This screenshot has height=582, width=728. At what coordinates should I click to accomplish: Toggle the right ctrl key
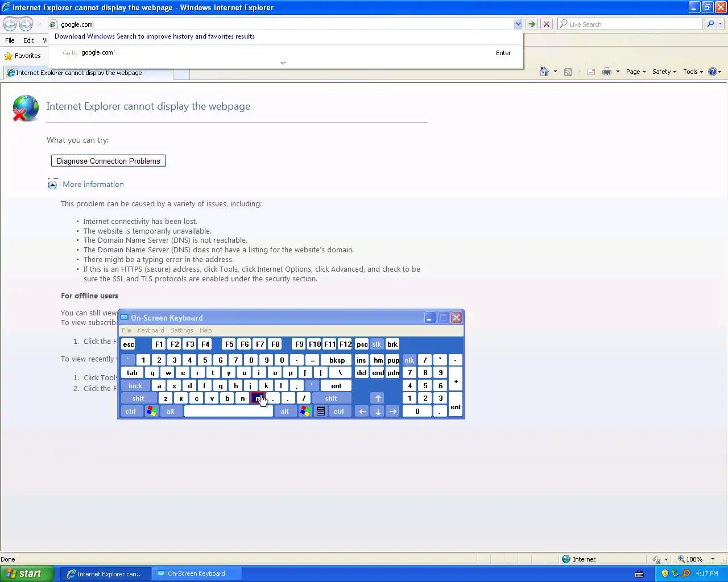coord(338,411)
